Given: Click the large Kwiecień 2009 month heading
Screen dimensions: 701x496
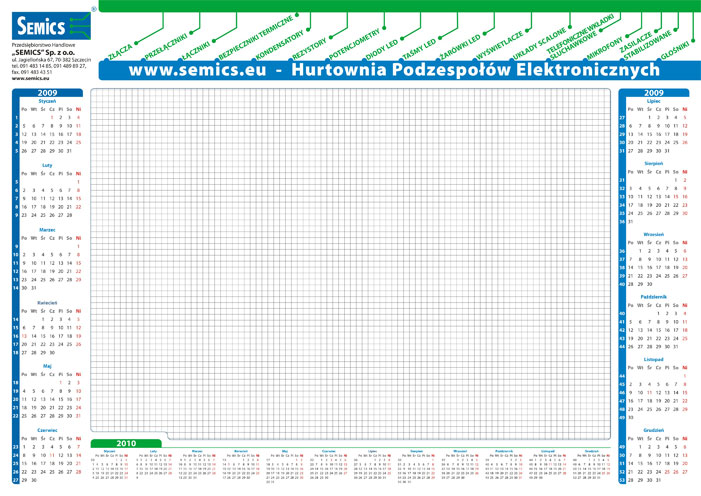Looking at the screenshot, I should (47, 303).
